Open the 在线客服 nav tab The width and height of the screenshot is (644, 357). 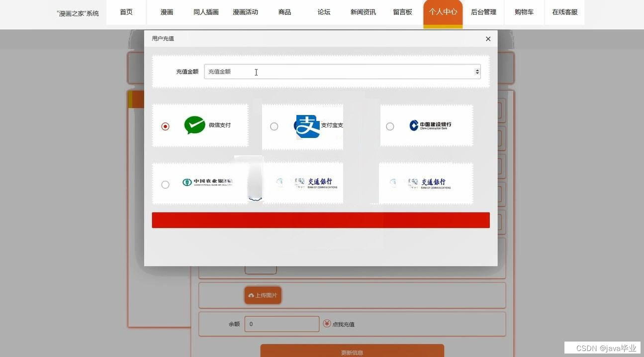coord(565,12)
